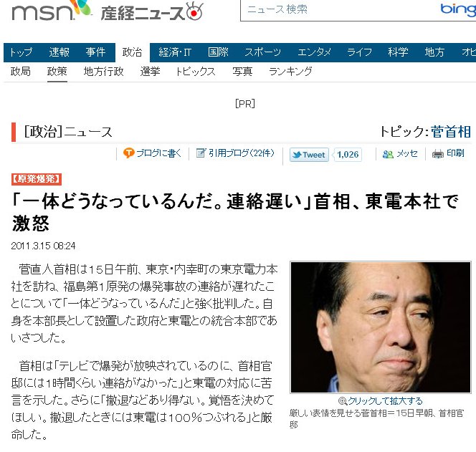Click the Tweet count '1,026' bubble
Viewport: 476px width, 452px height.
(x=348, y=155)
